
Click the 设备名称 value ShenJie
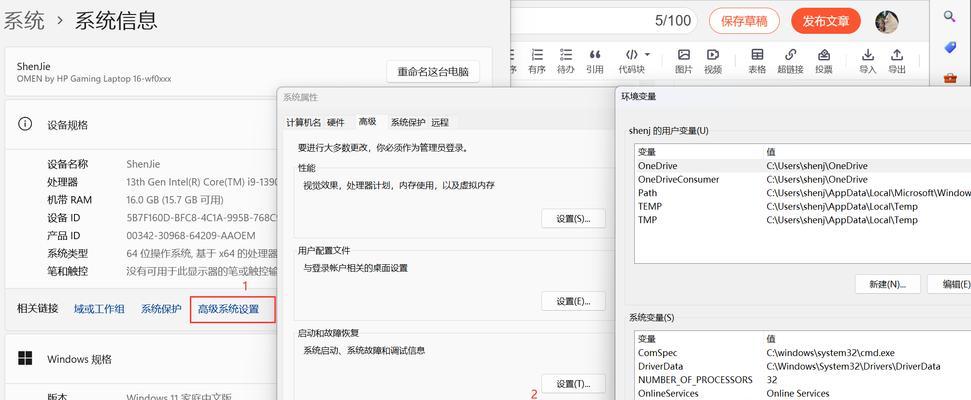coord(143,164)
